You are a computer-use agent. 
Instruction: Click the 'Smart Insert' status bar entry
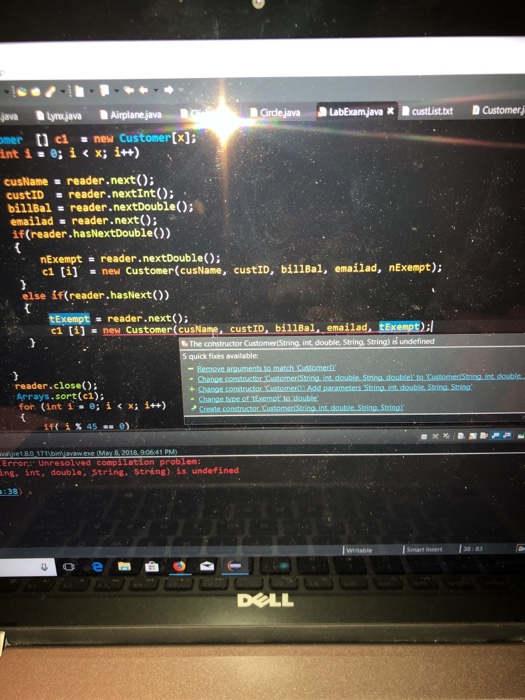click(x=424, y=549)
